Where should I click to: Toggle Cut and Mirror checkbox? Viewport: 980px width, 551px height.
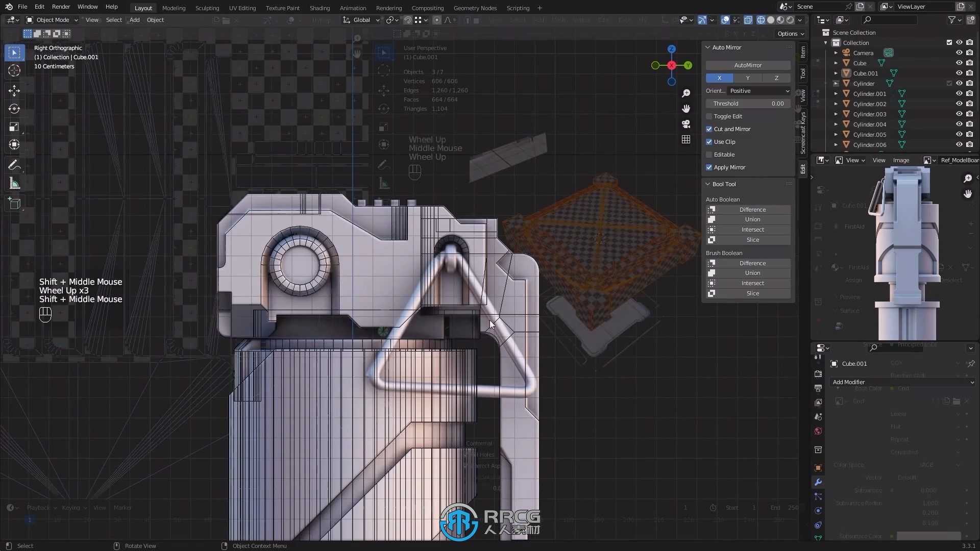point(709,129)
